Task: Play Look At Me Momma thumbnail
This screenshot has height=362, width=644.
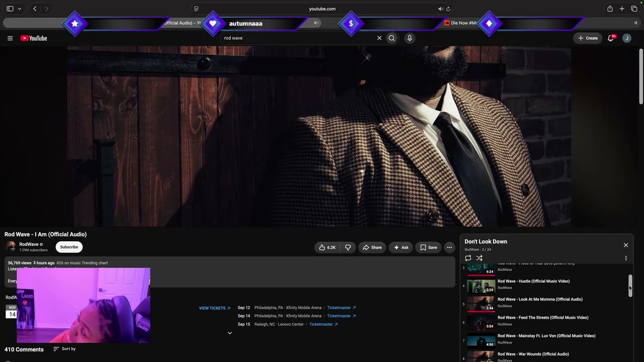Action: [x=481, y=304]
